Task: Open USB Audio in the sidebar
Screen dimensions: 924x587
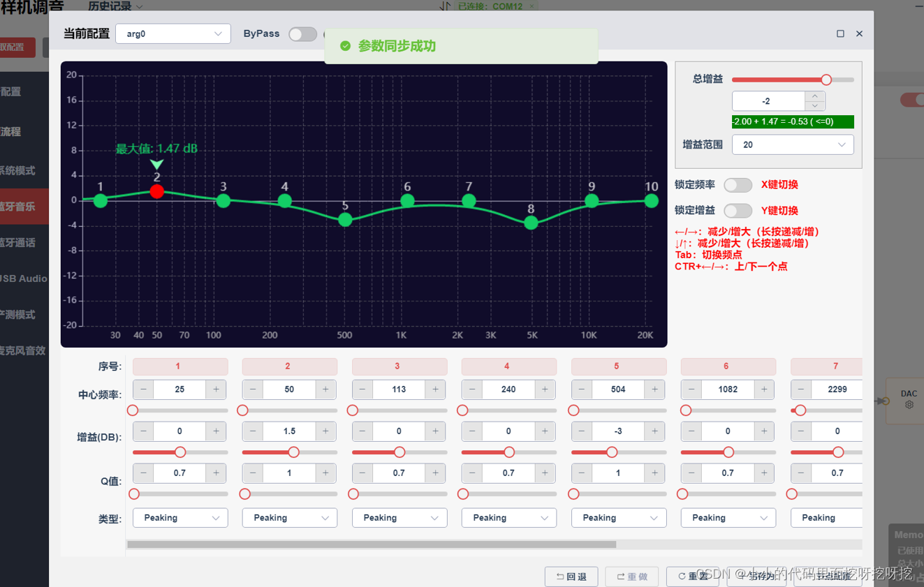Action: pyautogui.click(x=24, y=278)
